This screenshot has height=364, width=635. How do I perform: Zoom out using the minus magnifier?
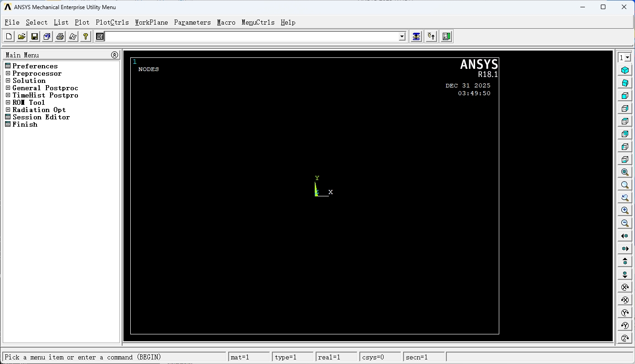[x=625, y=223]
